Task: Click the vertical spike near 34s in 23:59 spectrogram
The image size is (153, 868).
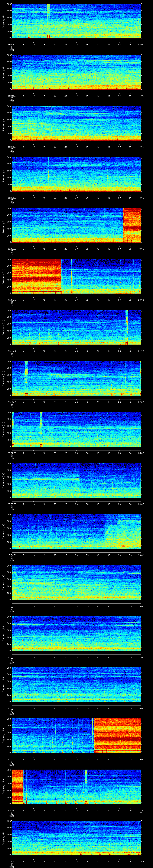Action: [x=86, y=786]
